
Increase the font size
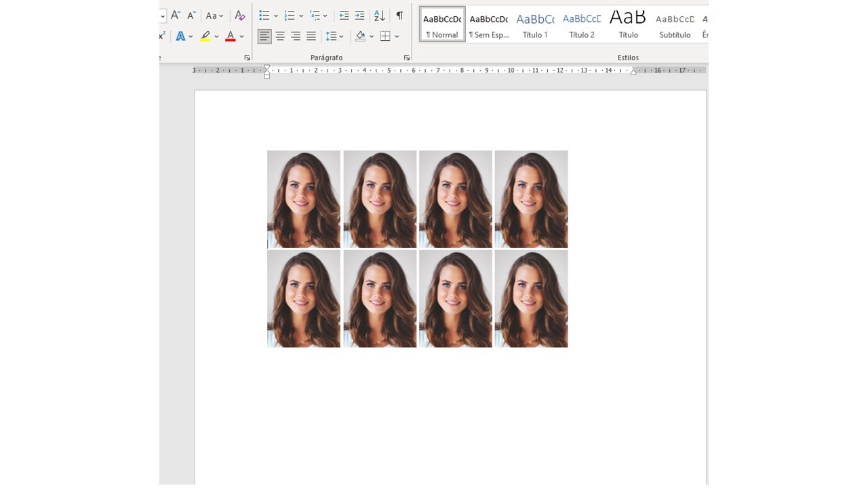pos(176,15)
